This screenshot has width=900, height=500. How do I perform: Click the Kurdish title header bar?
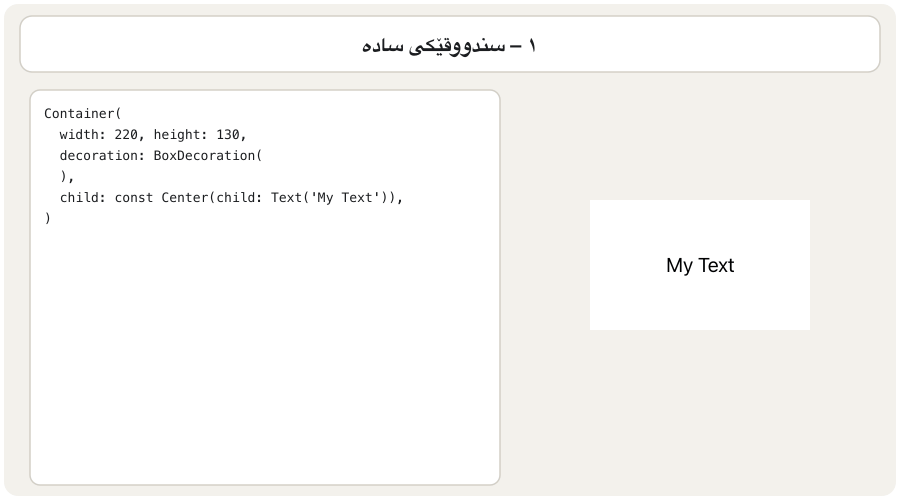click(x=449, y=44)
